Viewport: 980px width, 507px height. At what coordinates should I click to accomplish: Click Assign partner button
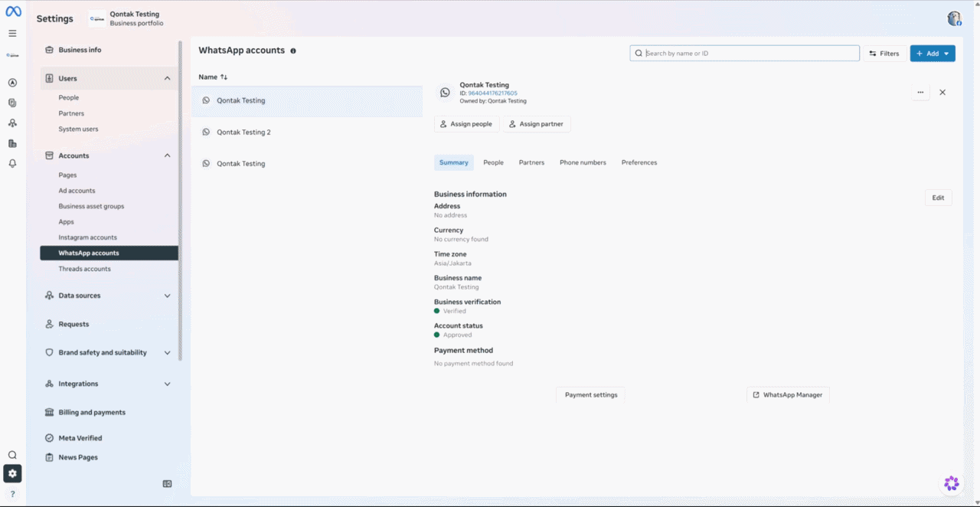click(537, 124)
